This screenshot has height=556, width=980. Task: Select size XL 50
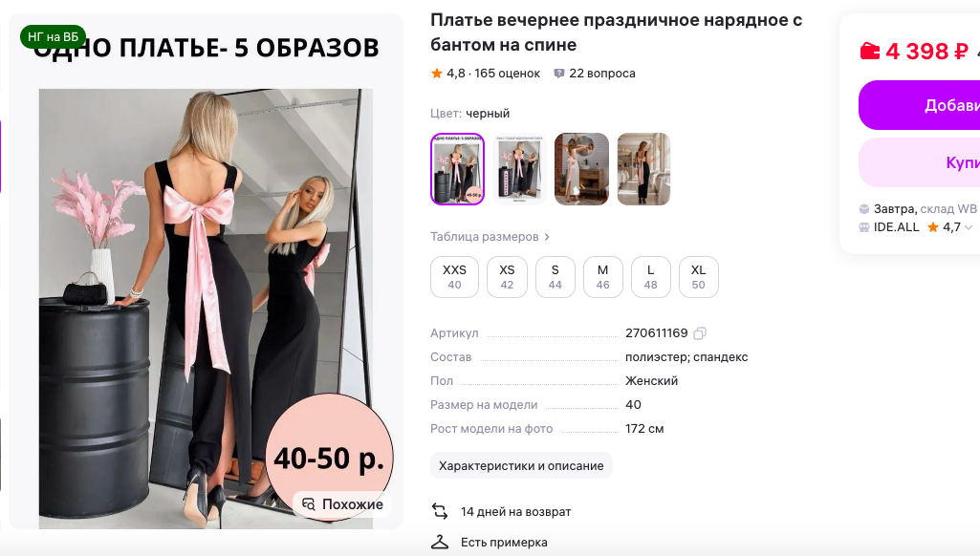698,277
